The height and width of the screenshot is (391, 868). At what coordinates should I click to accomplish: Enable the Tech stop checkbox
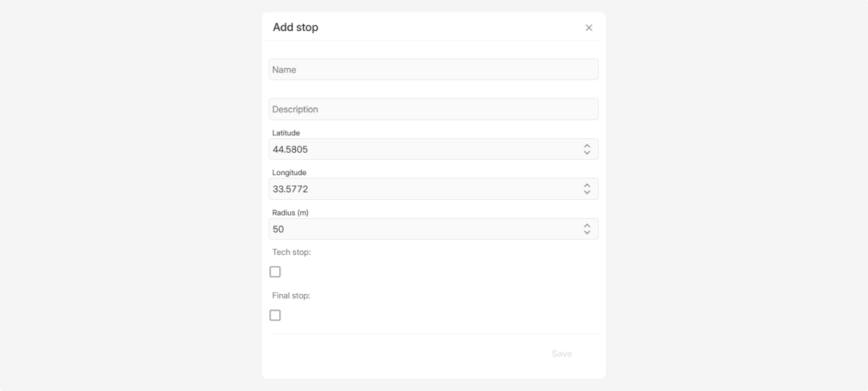[275, 272]
